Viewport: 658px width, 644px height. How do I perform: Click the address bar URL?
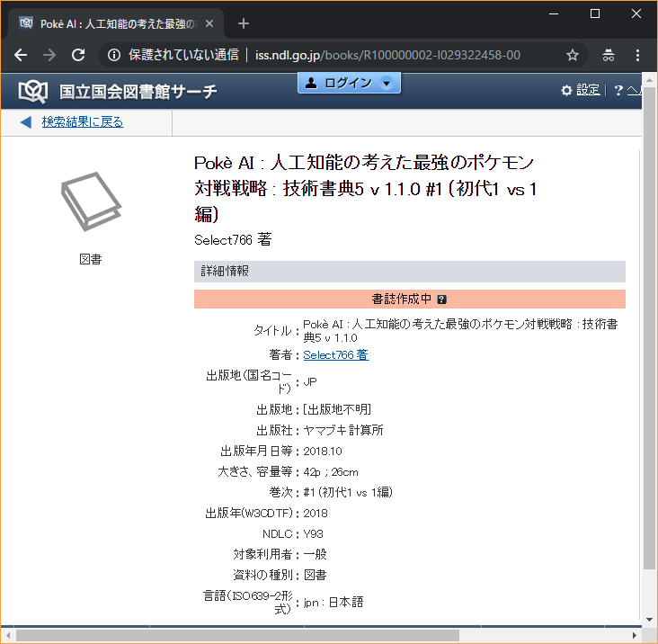[x=387, y=55]
